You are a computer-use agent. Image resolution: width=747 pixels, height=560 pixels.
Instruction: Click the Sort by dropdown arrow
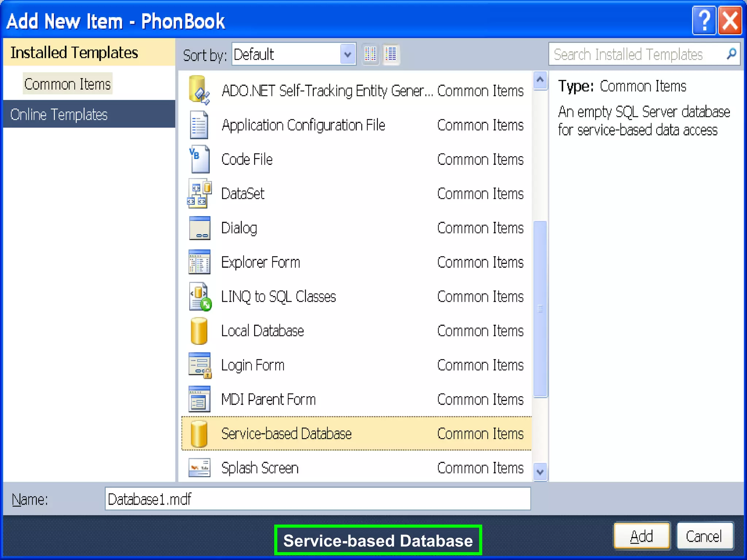[x=348, y=54]
